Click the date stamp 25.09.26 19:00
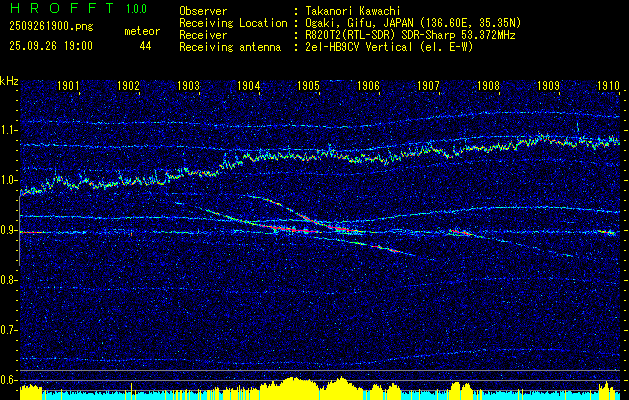629x400 pixels. click(x=51, y=46)
